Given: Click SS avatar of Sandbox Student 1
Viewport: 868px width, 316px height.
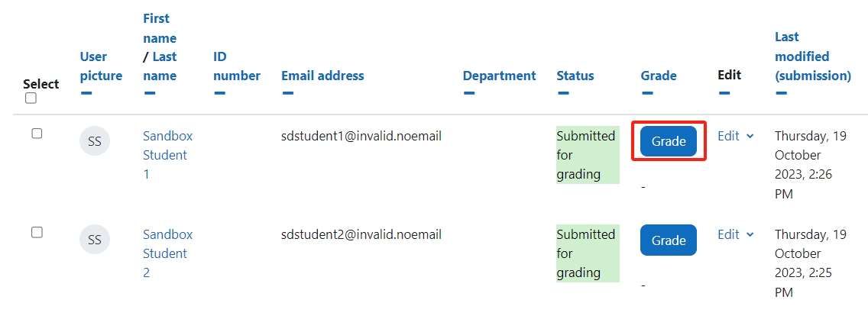Looking at the screenshot, I should [x=95, y=141].
